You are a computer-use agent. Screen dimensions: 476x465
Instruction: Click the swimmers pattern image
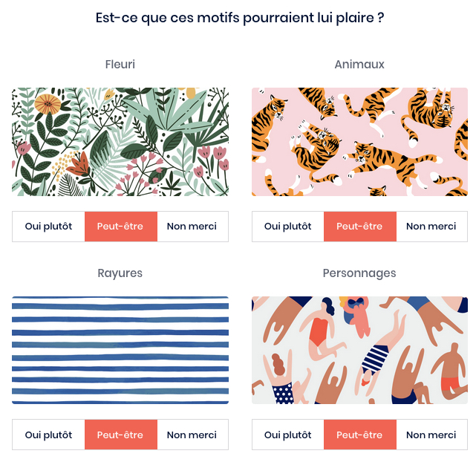click(x=359, y=350)
